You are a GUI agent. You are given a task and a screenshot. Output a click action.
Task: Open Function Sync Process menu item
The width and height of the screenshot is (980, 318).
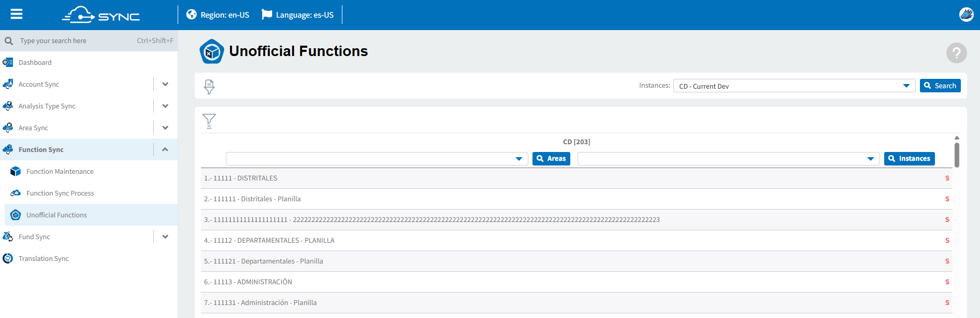click(91, 193)
